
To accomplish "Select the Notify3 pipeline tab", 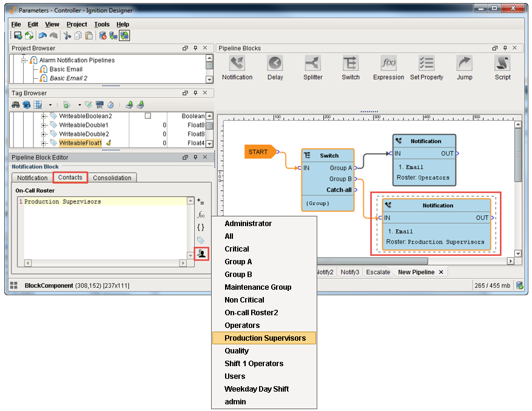I will [350, 272].
